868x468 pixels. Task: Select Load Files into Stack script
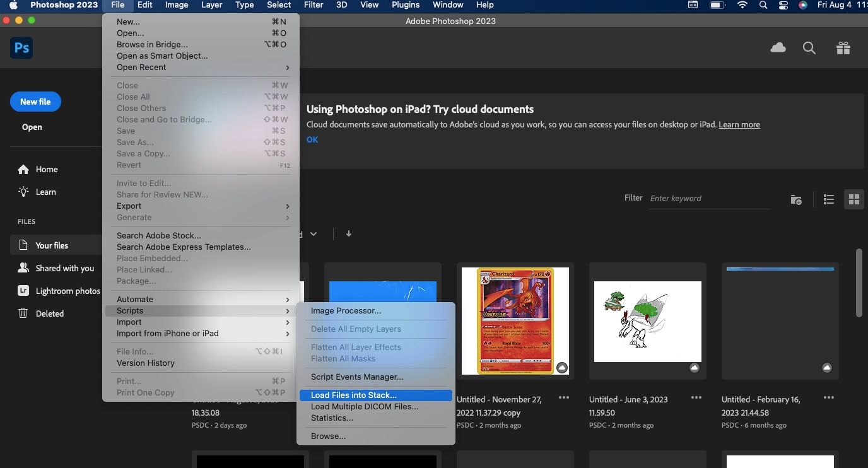coord(376,395)
